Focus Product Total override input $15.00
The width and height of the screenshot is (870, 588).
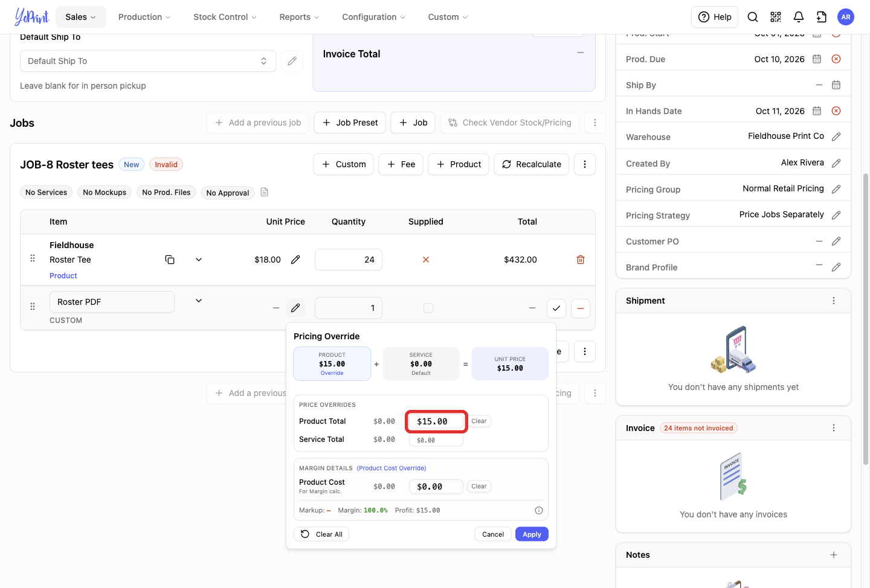pos(436,421)
